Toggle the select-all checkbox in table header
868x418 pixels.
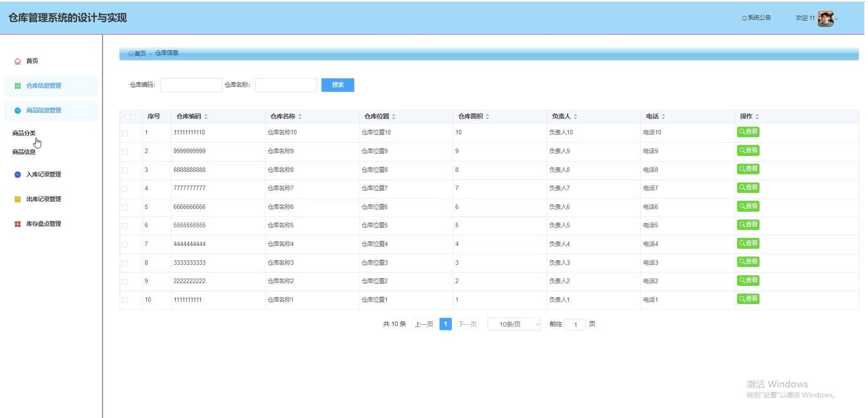click(x=128, y=117)
